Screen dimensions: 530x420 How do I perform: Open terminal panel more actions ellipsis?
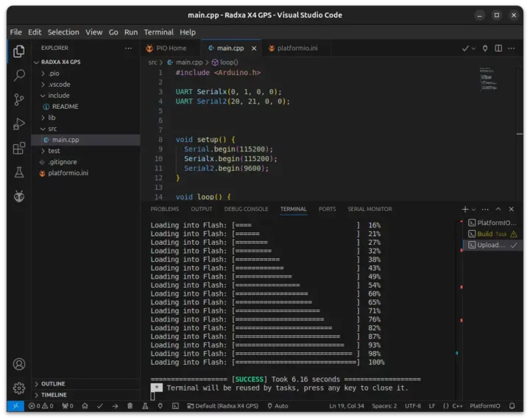pos(485,210)
